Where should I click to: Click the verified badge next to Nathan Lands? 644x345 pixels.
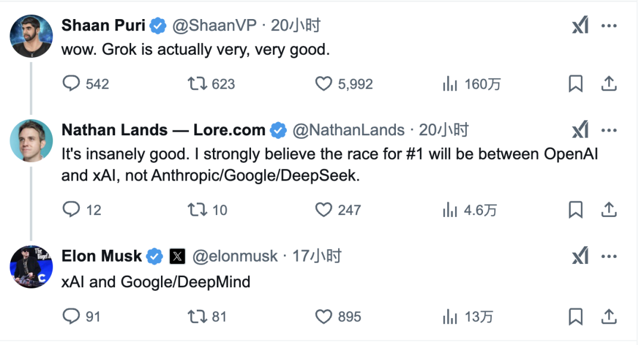click(x=277, y=129)
